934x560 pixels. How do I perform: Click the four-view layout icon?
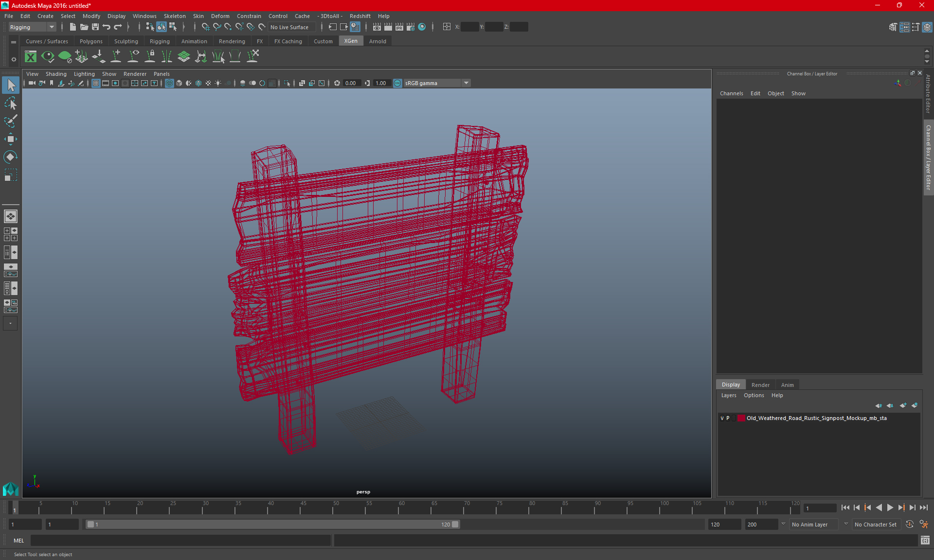pos(11,234)
